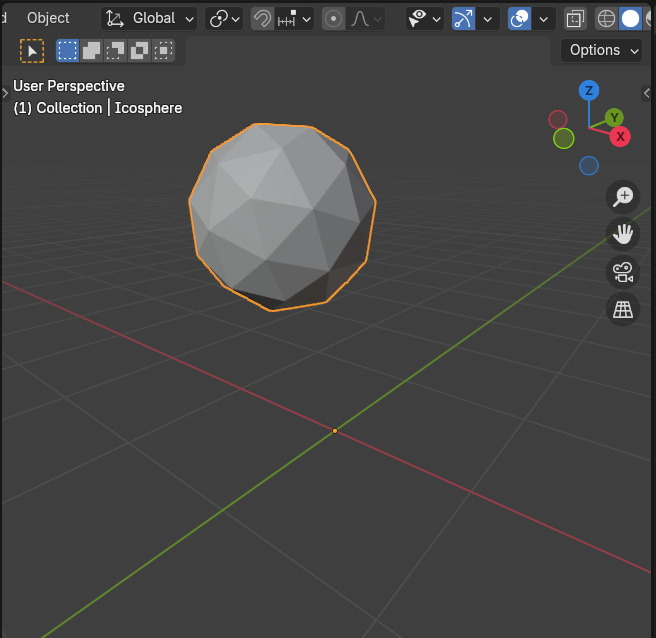Click the negative Z axis gizmo circle

point(589,166)
